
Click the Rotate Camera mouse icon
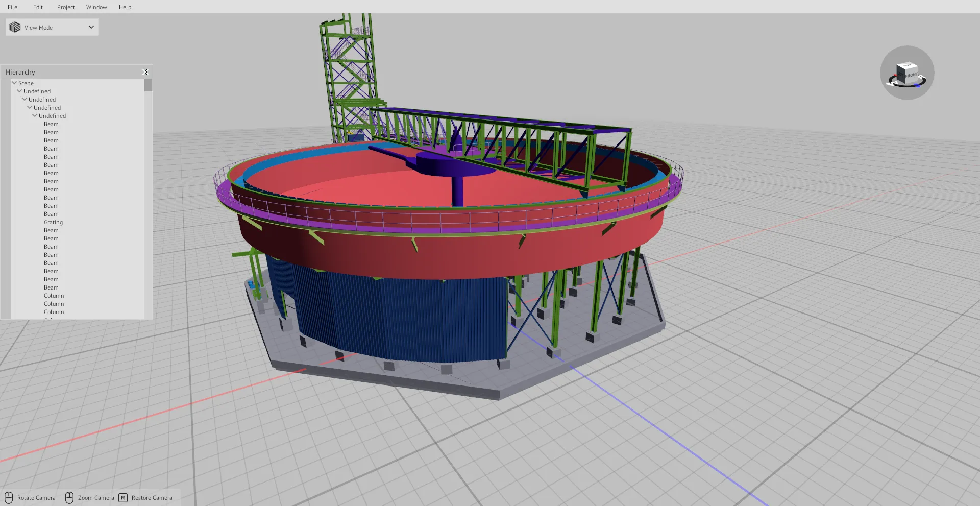[9, 498]
